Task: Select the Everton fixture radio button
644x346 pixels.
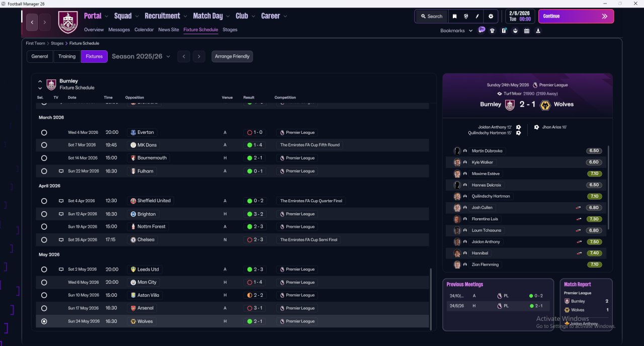Action: coord(44,133)
